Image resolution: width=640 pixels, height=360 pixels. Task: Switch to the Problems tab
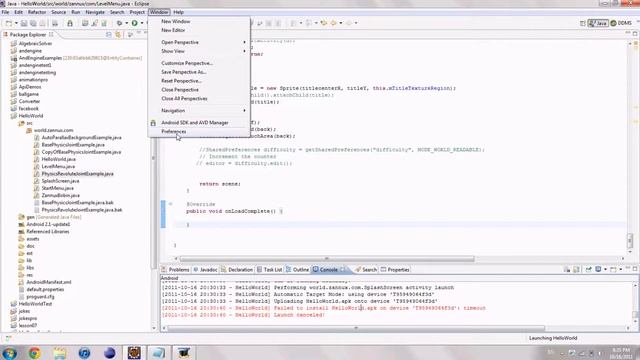coord(176,270)
